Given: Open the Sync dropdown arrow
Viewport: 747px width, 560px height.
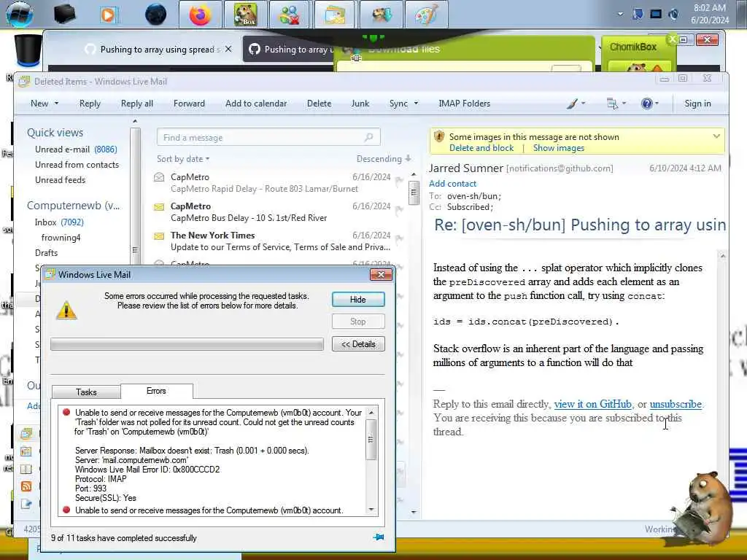Looking at the screenshot, I should [x=416, y=104].
